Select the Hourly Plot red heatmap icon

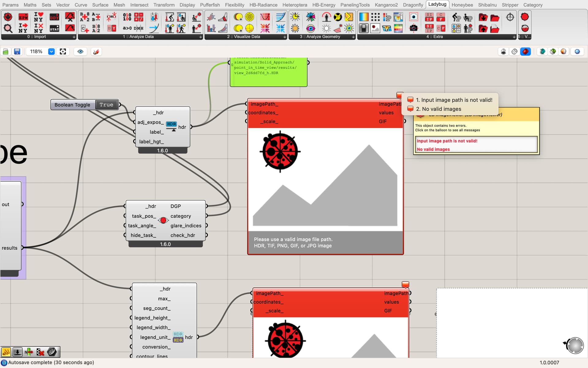[x=265, y=17]
